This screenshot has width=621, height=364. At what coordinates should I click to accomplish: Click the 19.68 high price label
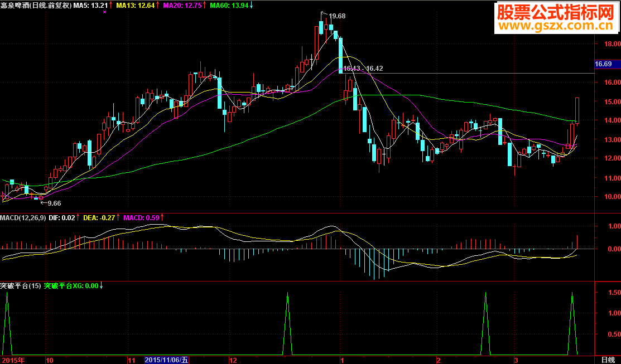pyautogui.click(x=337, y=16)
